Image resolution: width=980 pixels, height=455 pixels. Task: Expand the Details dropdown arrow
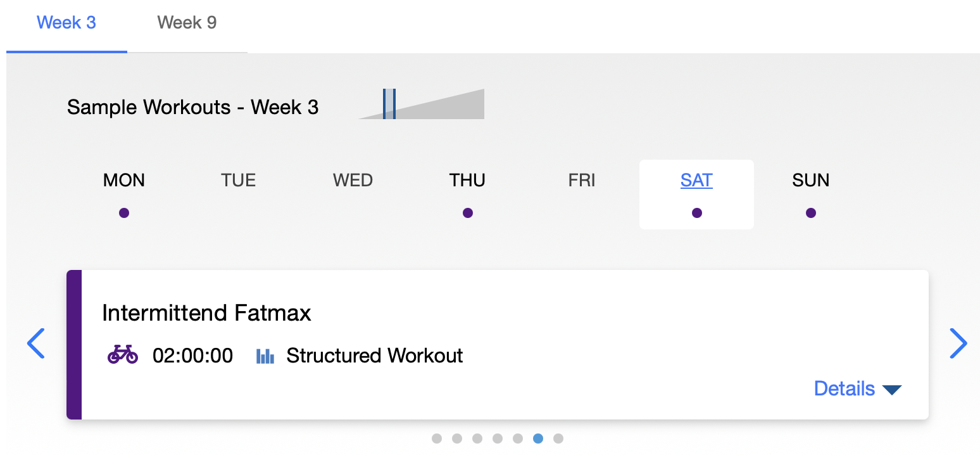891,390
